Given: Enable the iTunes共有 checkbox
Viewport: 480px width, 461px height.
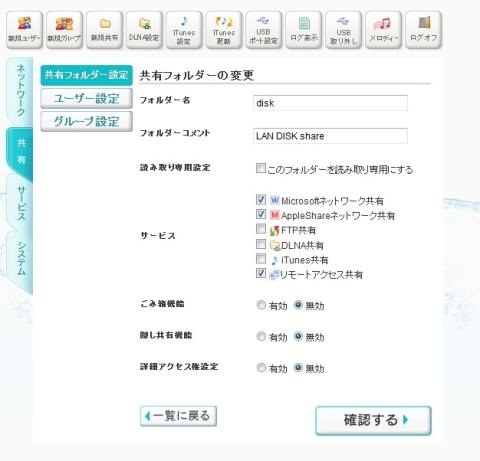Looking at the screenshot, I should (x=261, y=258).
